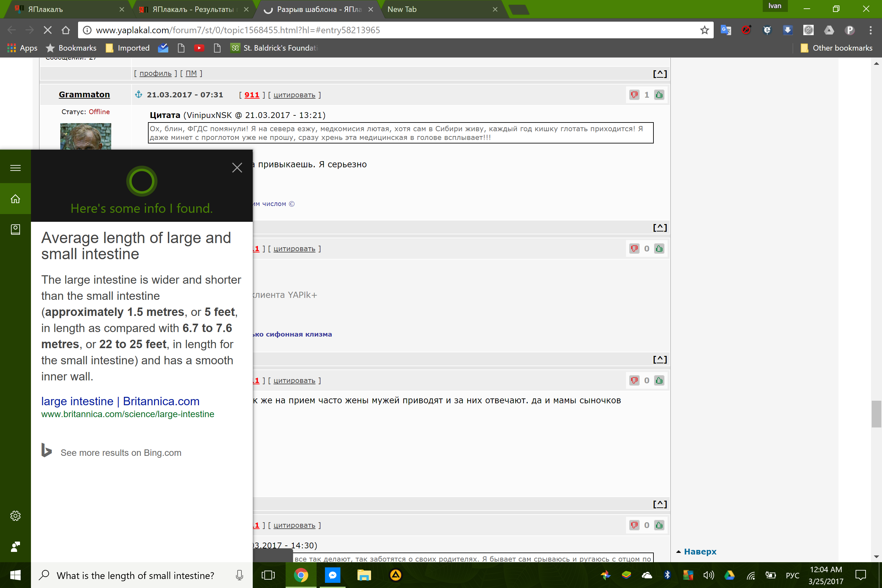882x588 pixels.
Task: Open Windows Start menu
Action: 15,575
